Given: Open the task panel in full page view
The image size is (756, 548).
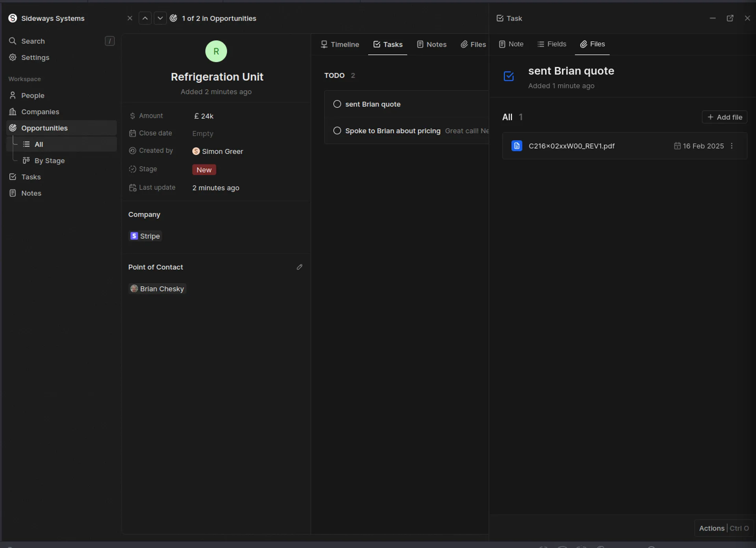Looking at the screenshot, I should [x=730, y=18].
